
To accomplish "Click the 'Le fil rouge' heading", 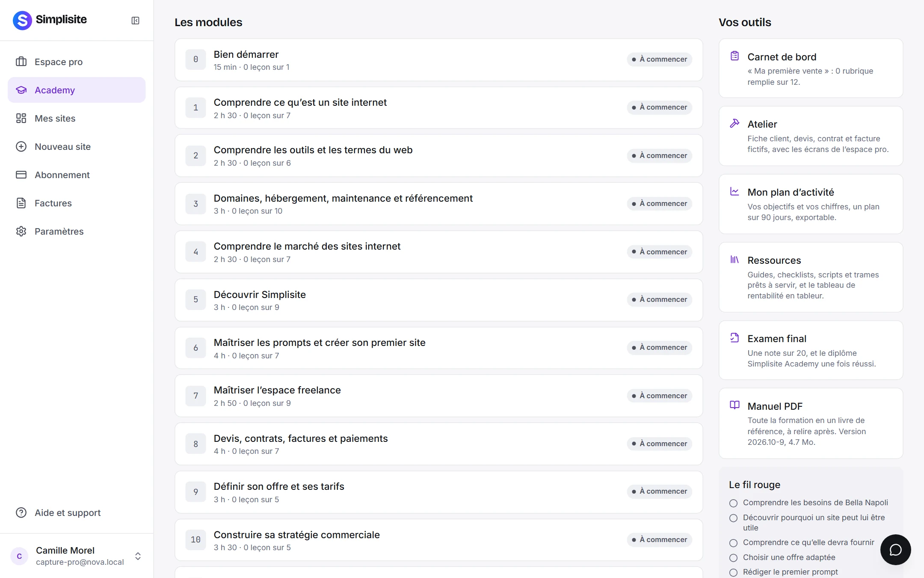I will (x=755, y=485).
